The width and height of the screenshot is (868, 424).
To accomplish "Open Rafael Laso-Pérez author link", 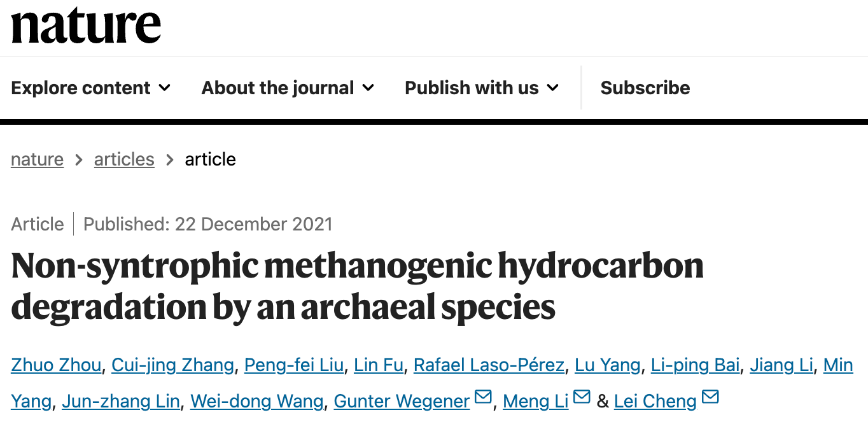I will (x=489, y=365).
